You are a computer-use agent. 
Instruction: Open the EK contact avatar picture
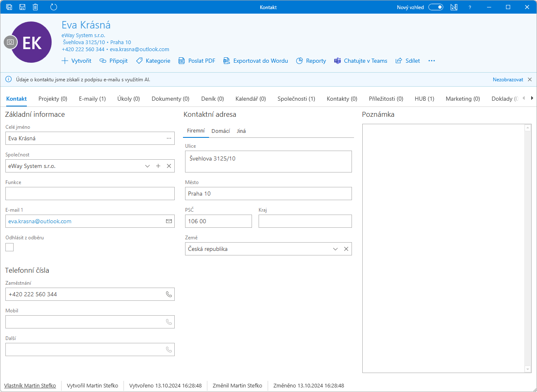[32, 43]
